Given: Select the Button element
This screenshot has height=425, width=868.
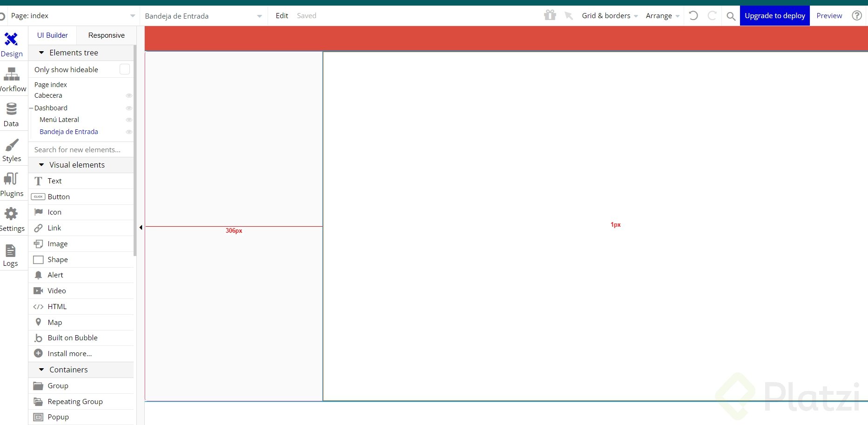Looking at the screenshot, I should 81,197.
